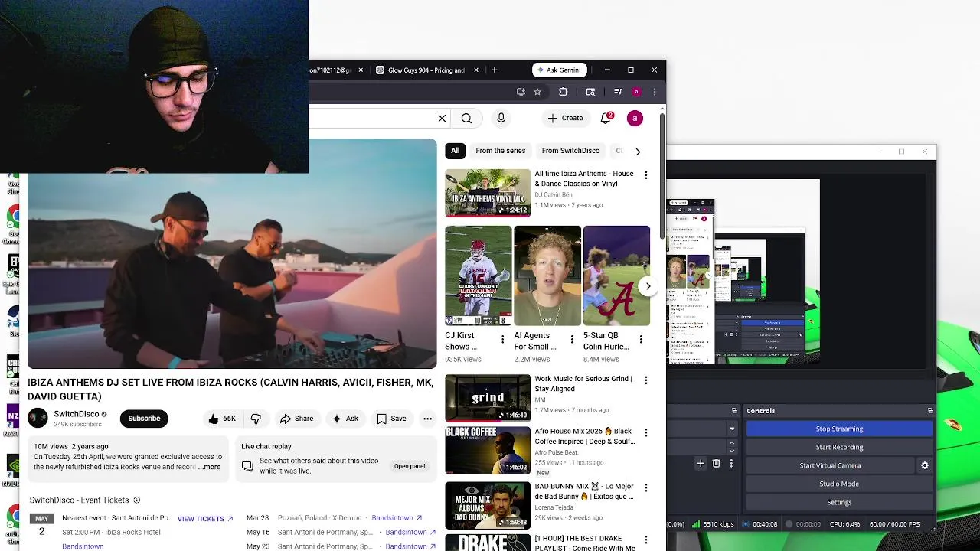Open Chrome media controls icon
This screenshot has width=980, height=551.
coord(618,92)
